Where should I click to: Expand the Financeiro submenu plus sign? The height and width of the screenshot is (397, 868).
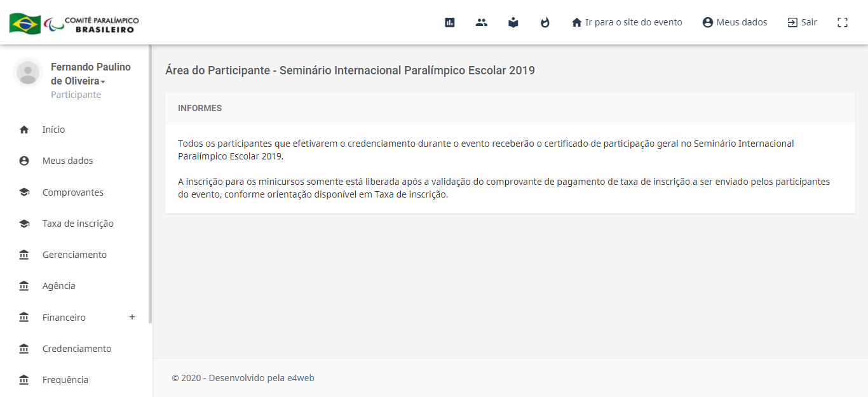coord(132,317)
